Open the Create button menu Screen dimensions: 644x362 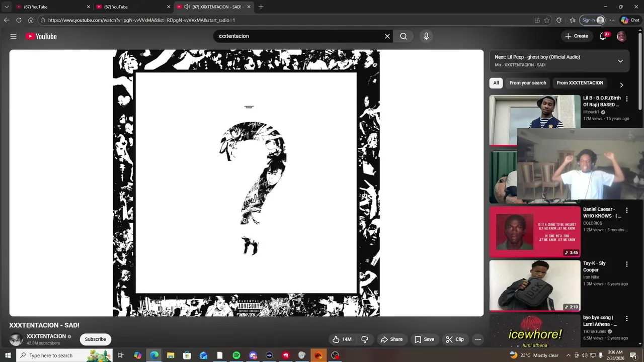577,36
